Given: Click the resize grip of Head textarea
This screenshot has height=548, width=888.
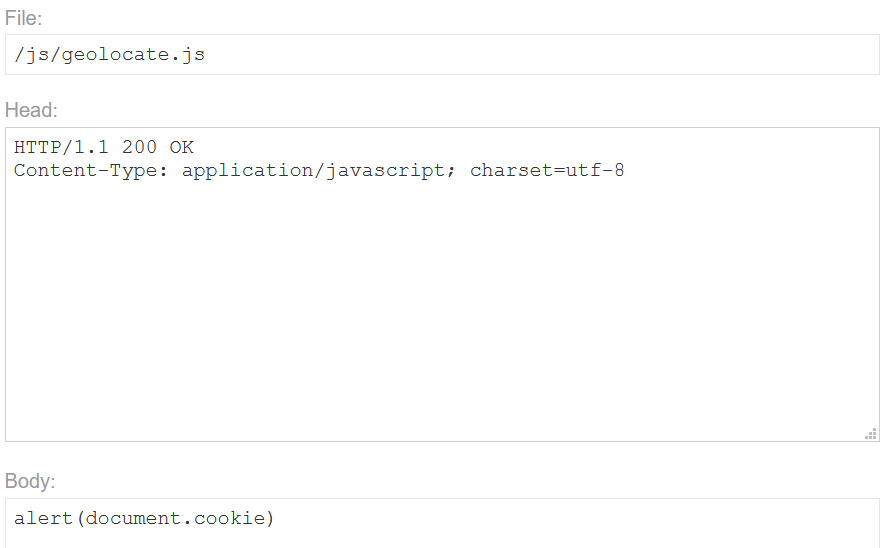Looking at the screenshot, I should (871, 434).
